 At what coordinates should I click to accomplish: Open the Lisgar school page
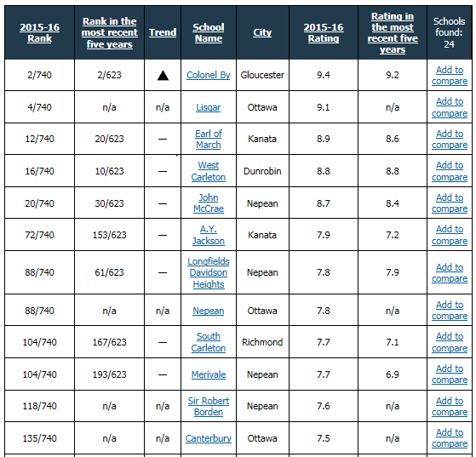click(209, 107)
